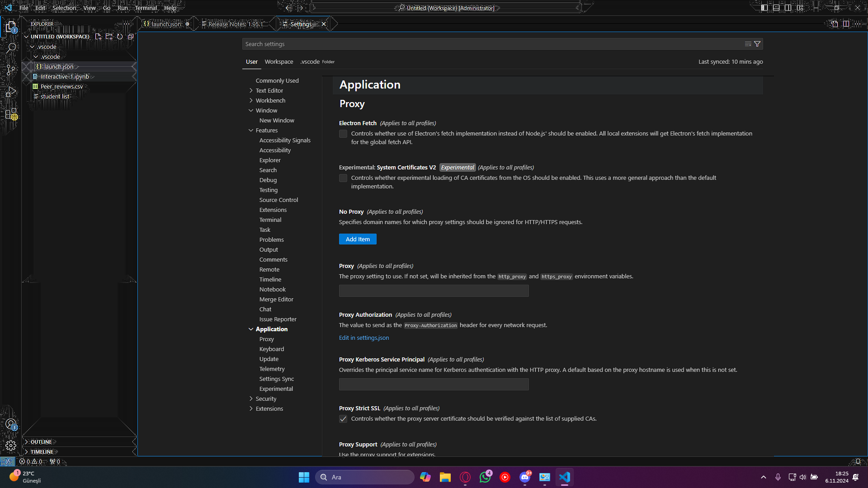Open Visual Studio Code taskbar icon
Viewport: 868px width, 488px height.
(x=564, y=477)
